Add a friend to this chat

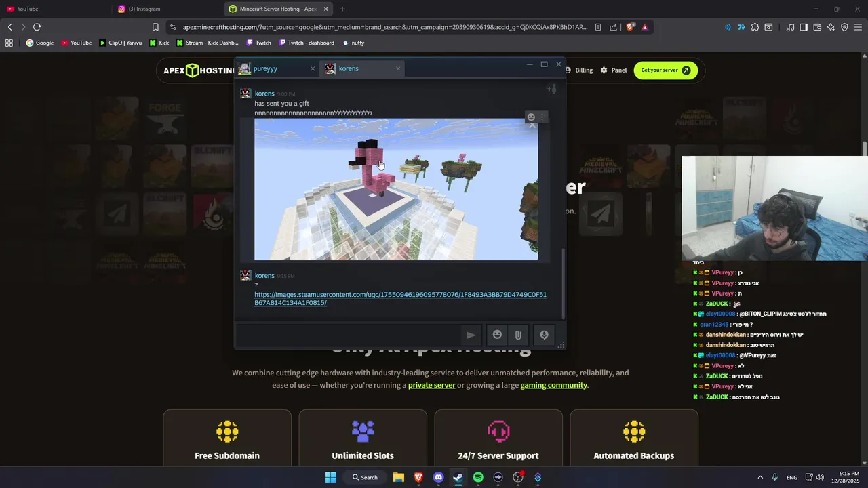tap(552, 89)
